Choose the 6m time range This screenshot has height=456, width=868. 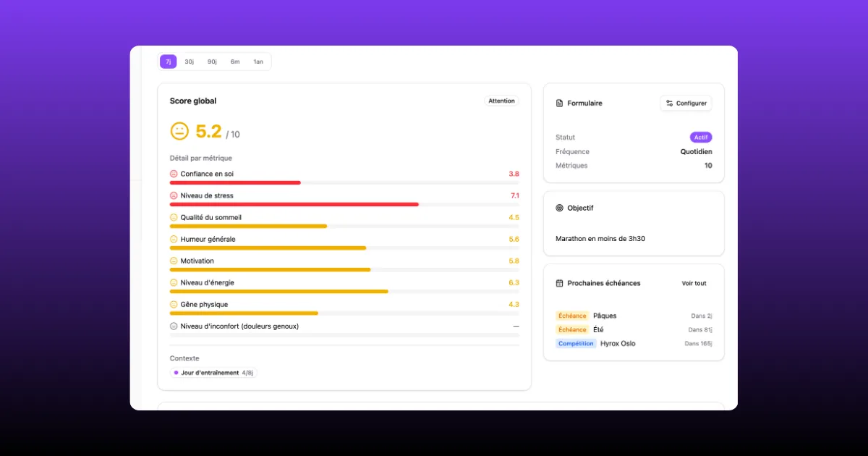pyautogui.click(x=235, y=62)
